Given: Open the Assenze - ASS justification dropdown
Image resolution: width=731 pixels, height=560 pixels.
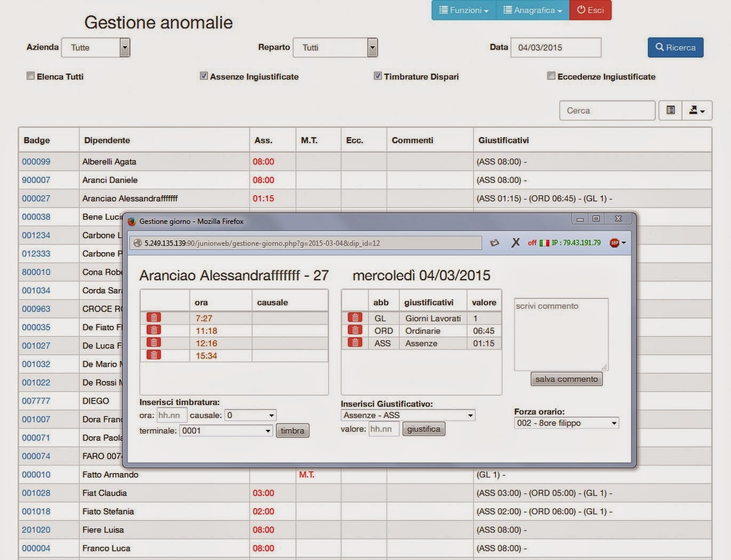Looking at the screenshot, I should tap(408, 415).
